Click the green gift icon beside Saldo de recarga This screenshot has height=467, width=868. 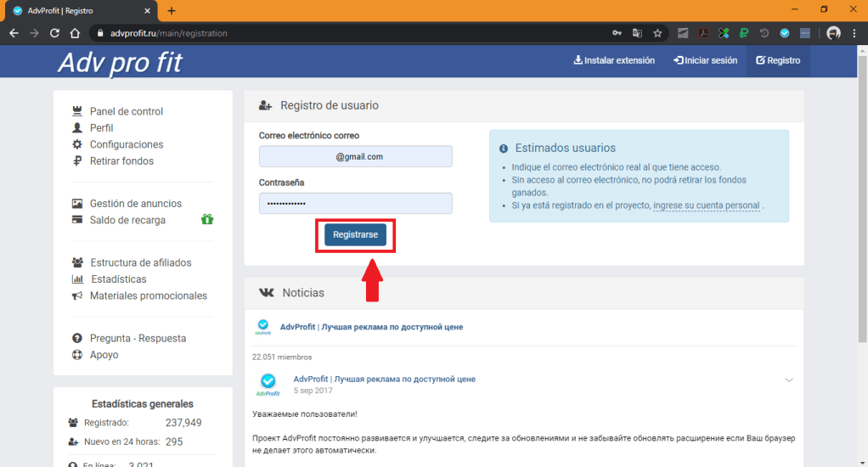point(207,220)
